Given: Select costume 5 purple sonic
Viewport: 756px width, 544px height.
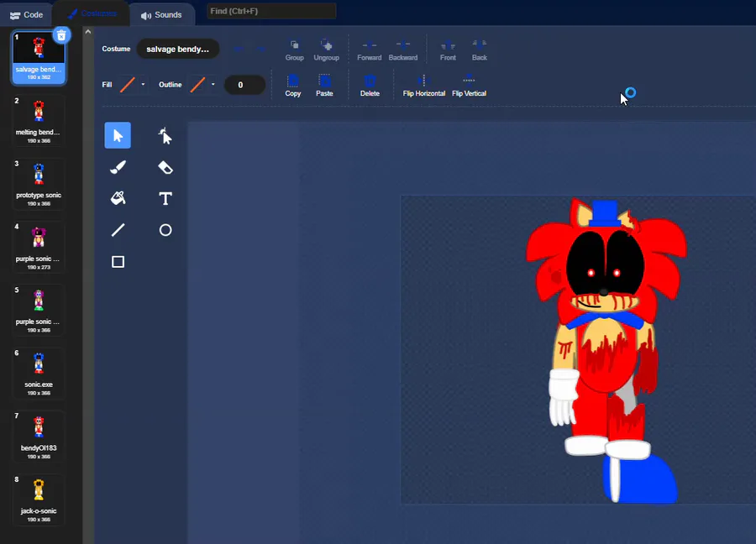Looking at the screenshot, I should click(x=39, y=310).
